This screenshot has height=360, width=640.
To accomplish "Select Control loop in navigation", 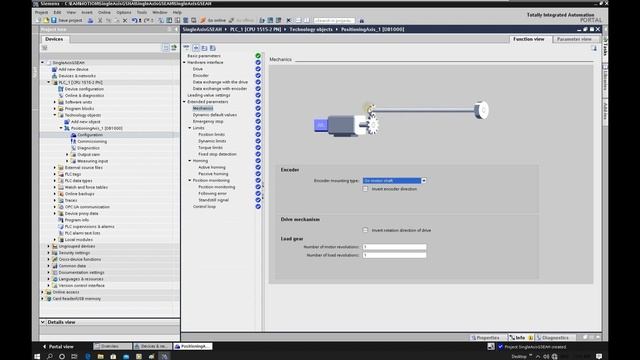I will click(204, 207).
